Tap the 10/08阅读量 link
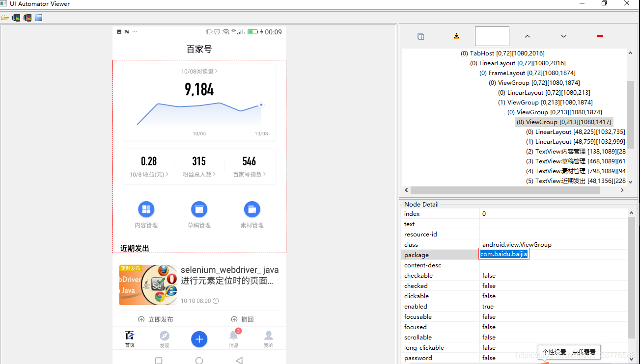This screenshot has width=640, height=364. coord(199,71)
